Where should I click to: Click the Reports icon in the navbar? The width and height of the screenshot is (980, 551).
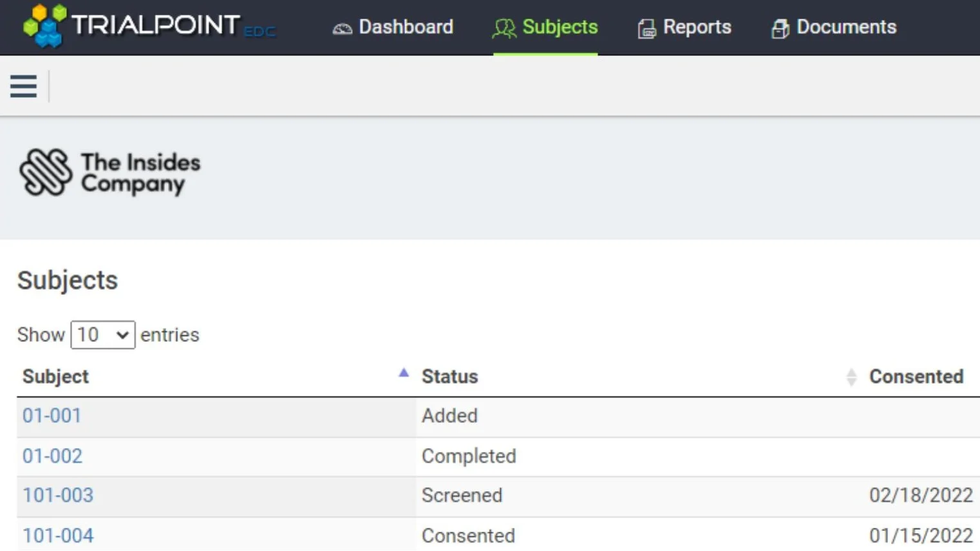pyautogui.click(x=646, y=28)
